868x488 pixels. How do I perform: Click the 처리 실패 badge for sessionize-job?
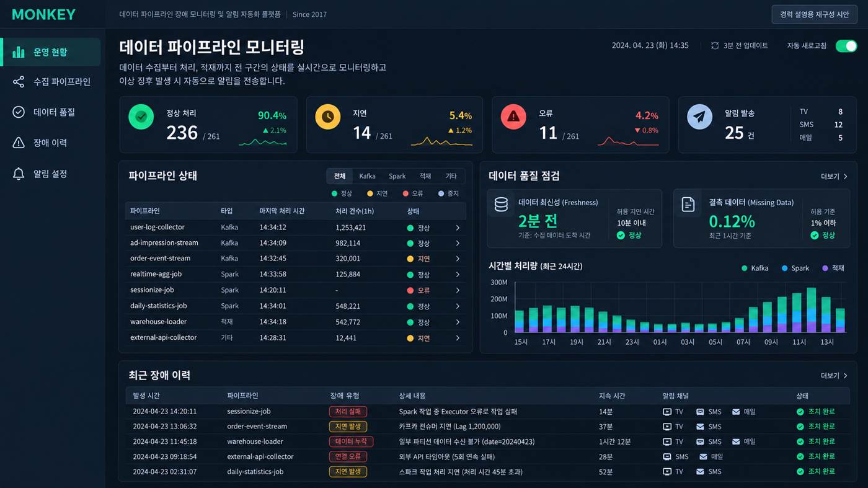348,412
